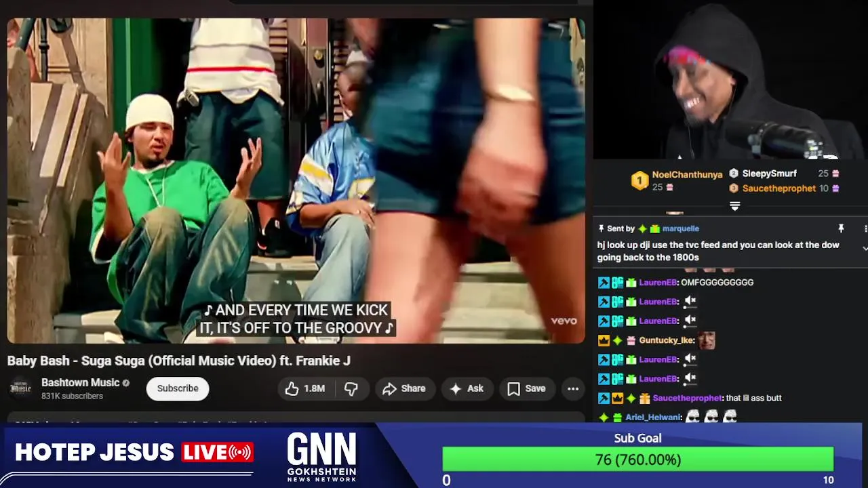The image size is (868, 488).
Task: Click Ariel_Helwani username in chat
Action: [652, 417]
